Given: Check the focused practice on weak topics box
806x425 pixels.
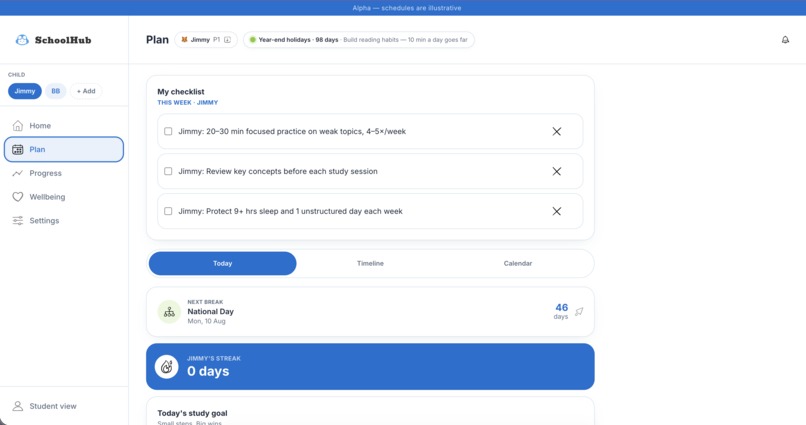Looking at the screenshot, I should (x=168, y=132).
